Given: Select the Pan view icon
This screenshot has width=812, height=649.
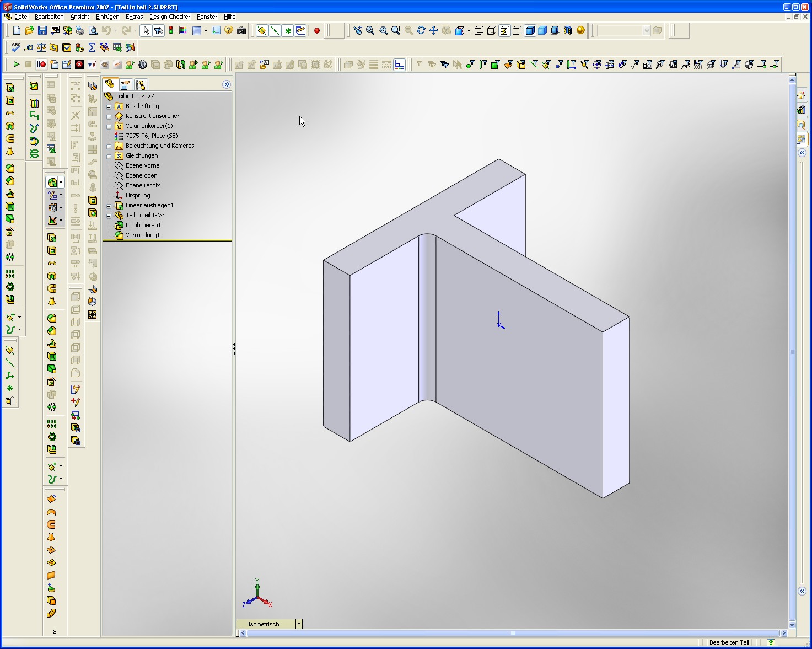Looking at the screenshot, I should pos(434,30).
